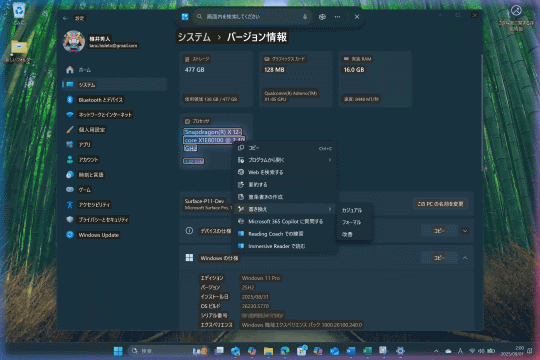
Task: Open プライバシーとセキュリティ in the sidebar
Action: click(x=115, y=219)
